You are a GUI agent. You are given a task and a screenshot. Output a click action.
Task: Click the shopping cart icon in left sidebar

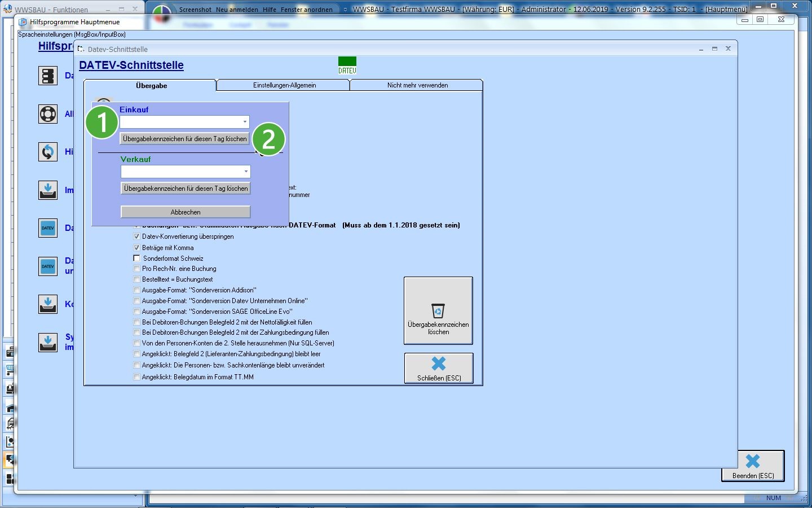[x=10, y=370]
